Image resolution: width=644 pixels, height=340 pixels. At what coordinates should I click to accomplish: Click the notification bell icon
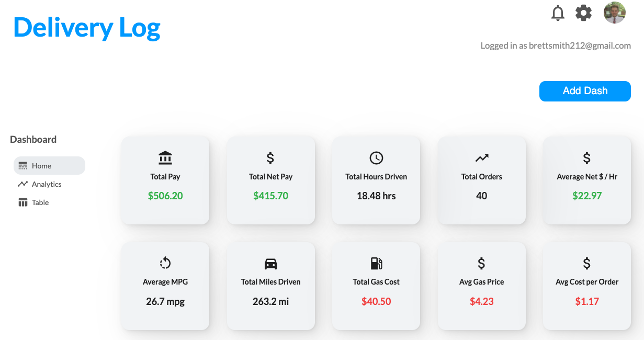(x=558, y=13)
